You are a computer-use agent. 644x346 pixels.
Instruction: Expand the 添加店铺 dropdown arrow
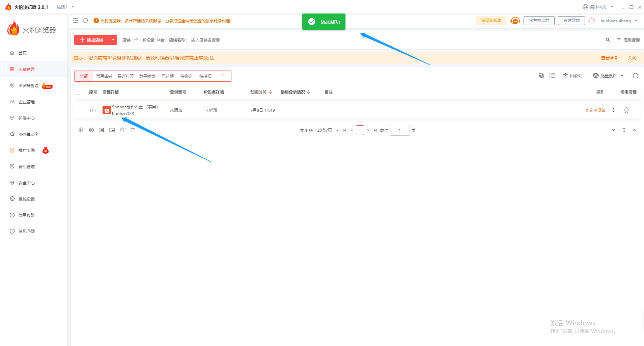113,40
